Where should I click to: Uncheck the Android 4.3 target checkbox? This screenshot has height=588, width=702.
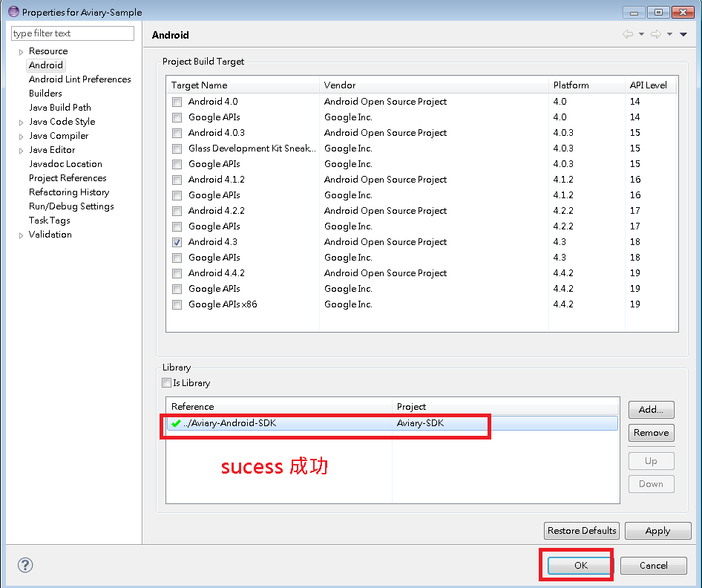click(177, 242)
